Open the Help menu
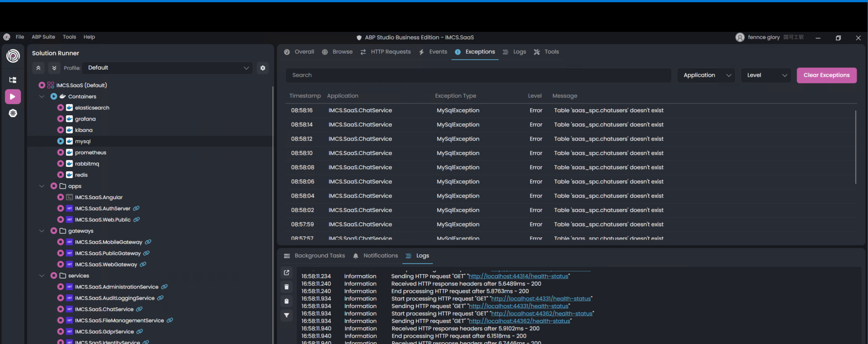This screenshot has width=868, height=344. [x=89, y=37]
